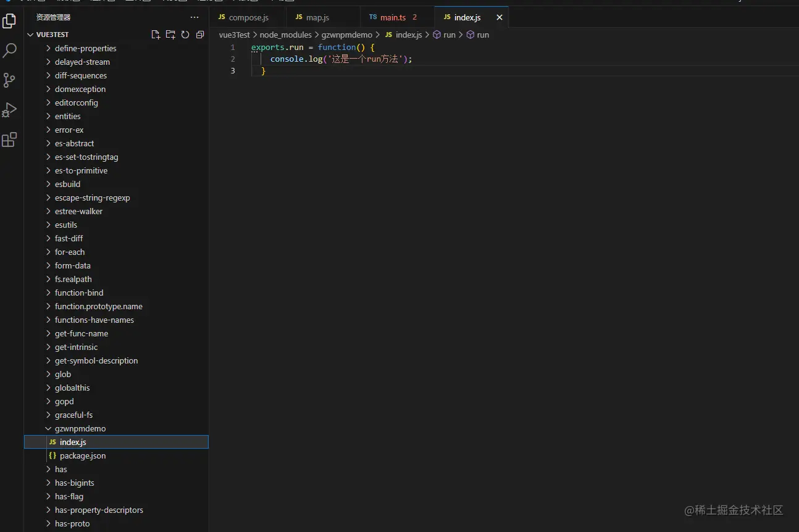Click vue3Test in the breadcrumb path
The height and width of the screenshot is (532, 799).
tap(234, 35)
